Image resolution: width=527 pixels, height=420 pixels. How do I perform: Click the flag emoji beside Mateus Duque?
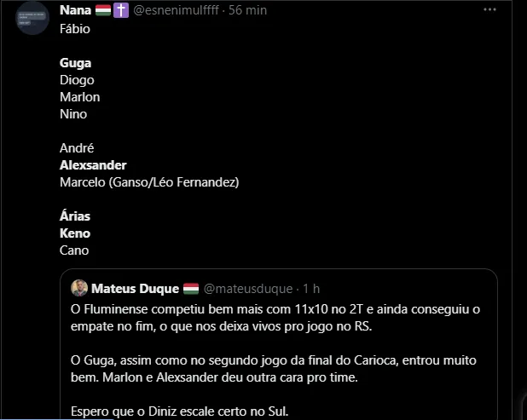coord(191,288)
